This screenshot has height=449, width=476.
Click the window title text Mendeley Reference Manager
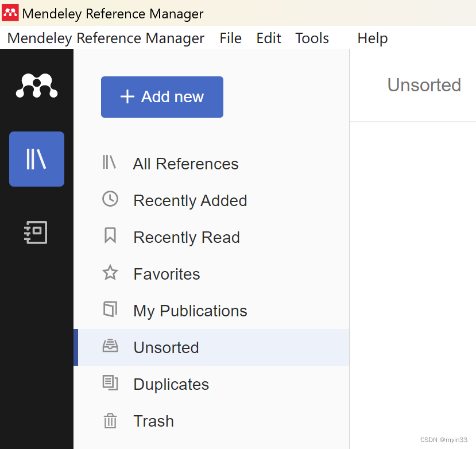(113, 14)
